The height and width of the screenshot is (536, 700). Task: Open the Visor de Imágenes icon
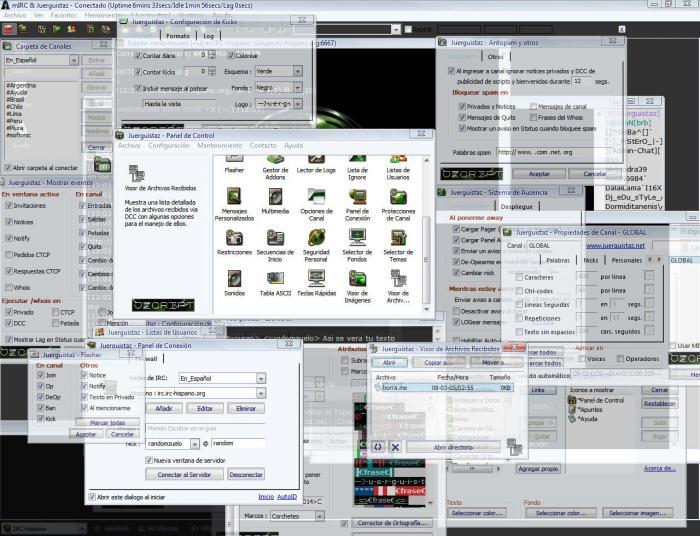(x=357, y=287)
